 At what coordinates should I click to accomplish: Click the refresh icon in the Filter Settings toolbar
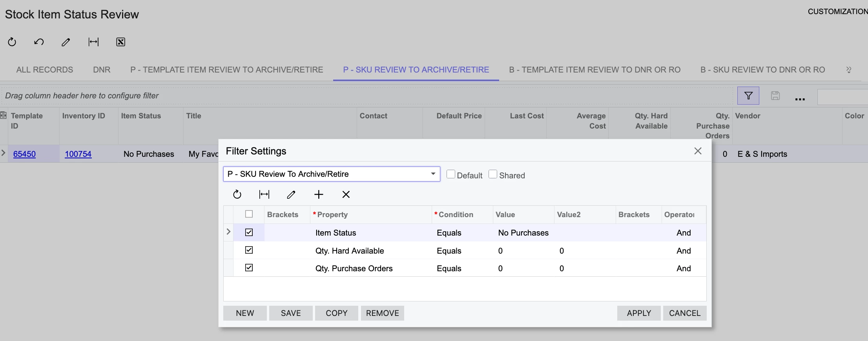[x=237, y=194]
